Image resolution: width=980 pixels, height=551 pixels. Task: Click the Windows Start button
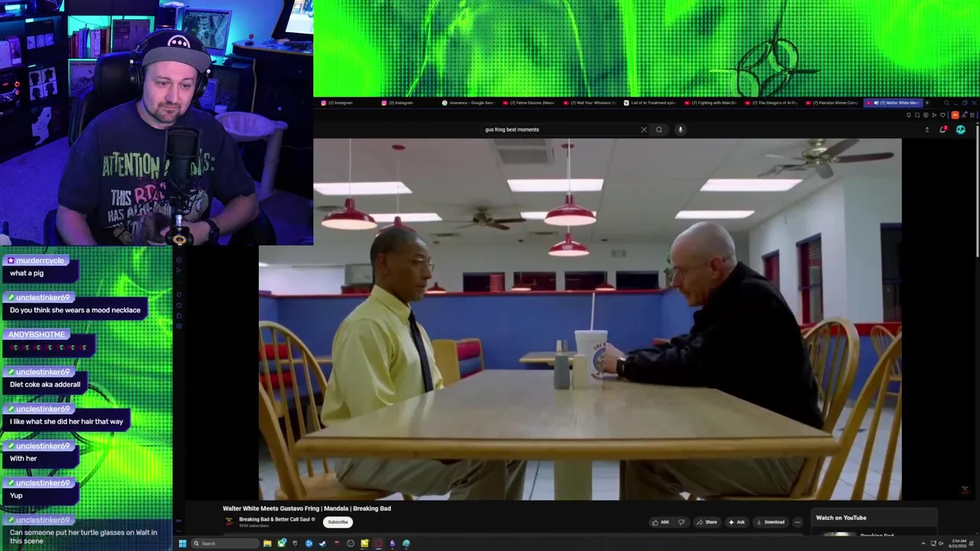(x=182, y=543)
